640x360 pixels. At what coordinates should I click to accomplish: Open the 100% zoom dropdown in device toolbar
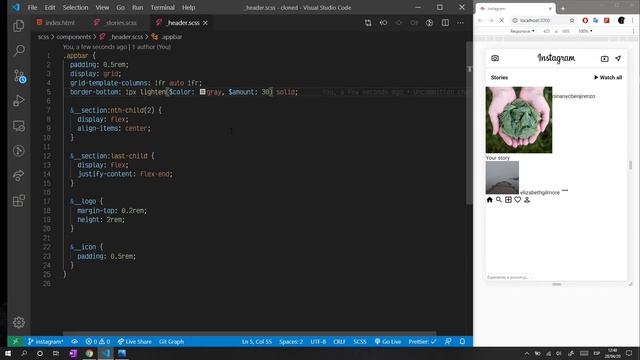point(585,31)
